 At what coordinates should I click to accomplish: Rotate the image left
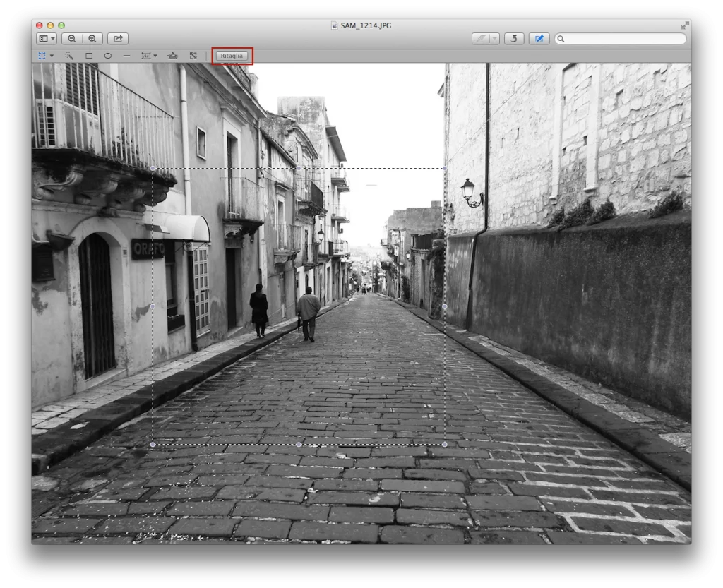pos(514,39)
